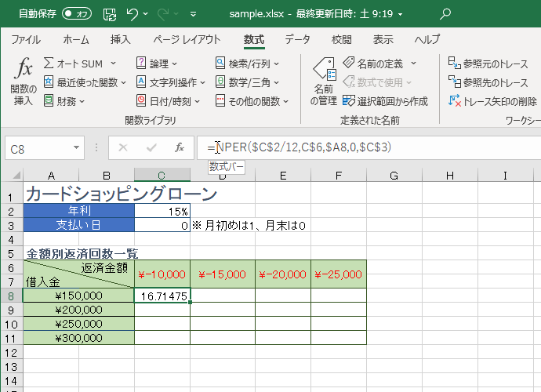The width and height of the screenshot is (541, 392).
Task: Click 関数の挿入 fx button in ribbon
Action: [24, 82]
